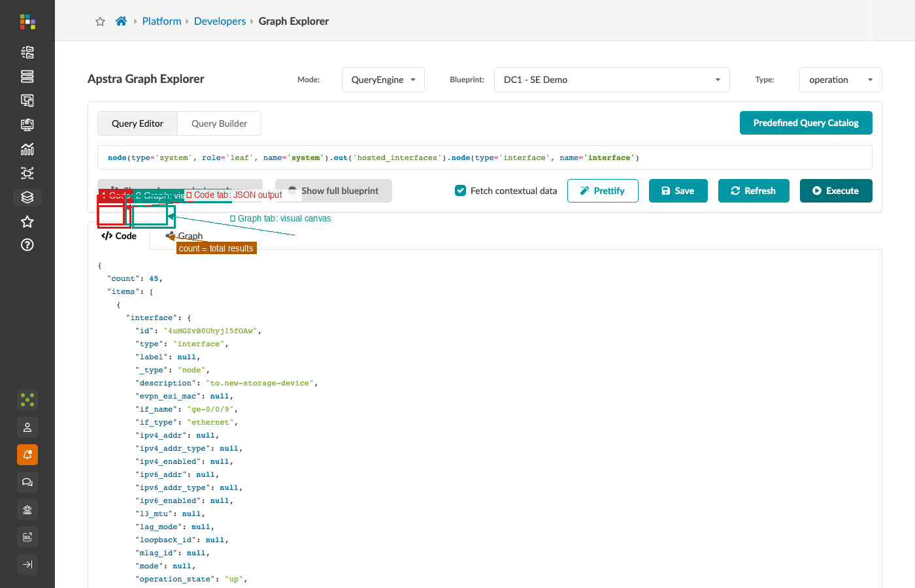915x588 pixels.
Task: Click the green dots cluster icon
Action: pos(27,399)
